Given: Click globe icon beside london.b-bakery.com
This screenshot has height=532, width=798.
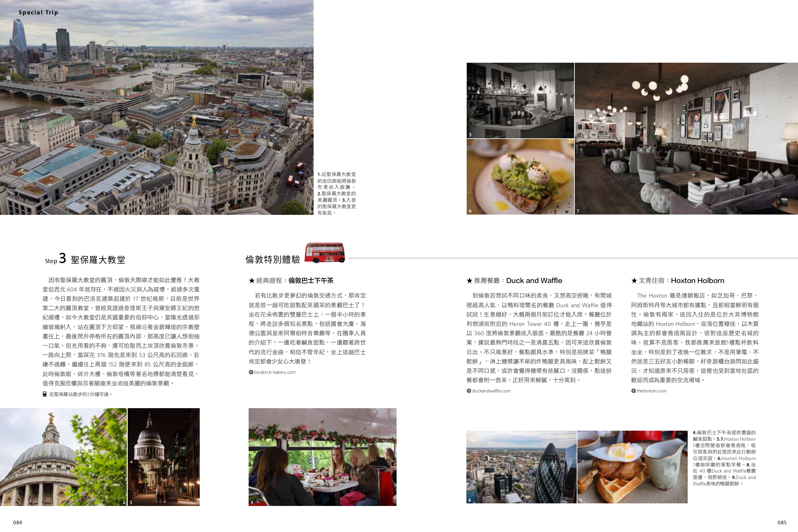Looking at the screenshot, I should tap(251, 372).
